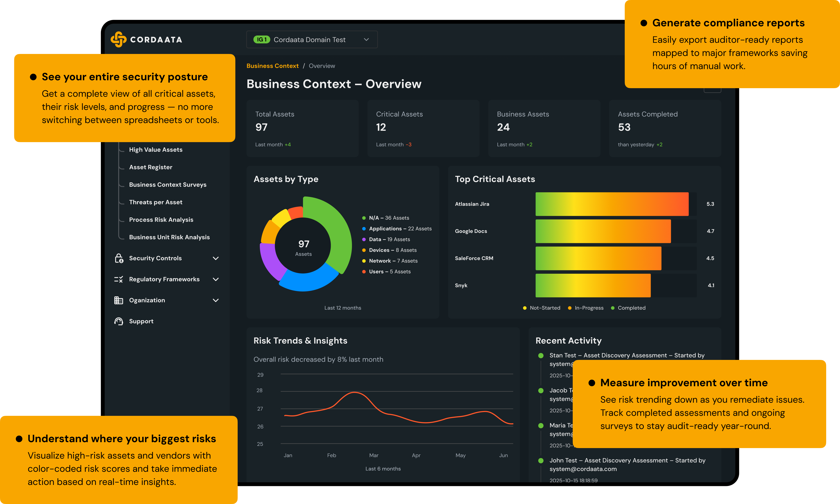Click the Total Assets card
Screen dimensions: 840x504
[x=302, y=128]
